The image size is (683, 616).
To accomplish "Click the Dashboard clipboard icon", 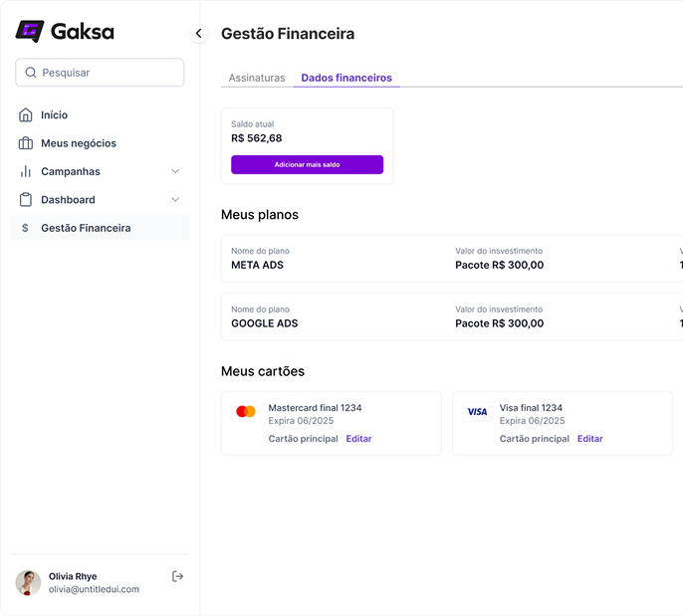I will (x=26, y=200).
